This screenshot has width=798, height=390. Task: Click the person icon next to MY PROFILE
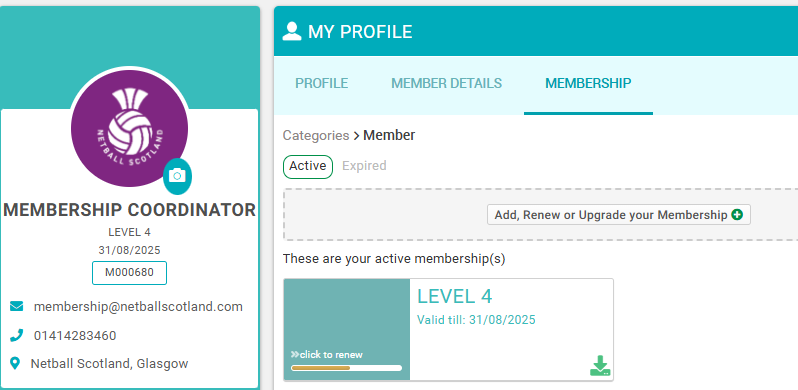292,32
